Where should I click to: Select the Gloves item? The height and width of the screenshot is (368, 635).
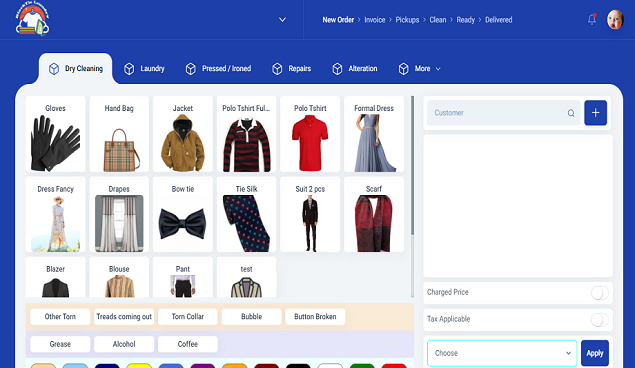[x=55, y=134]
